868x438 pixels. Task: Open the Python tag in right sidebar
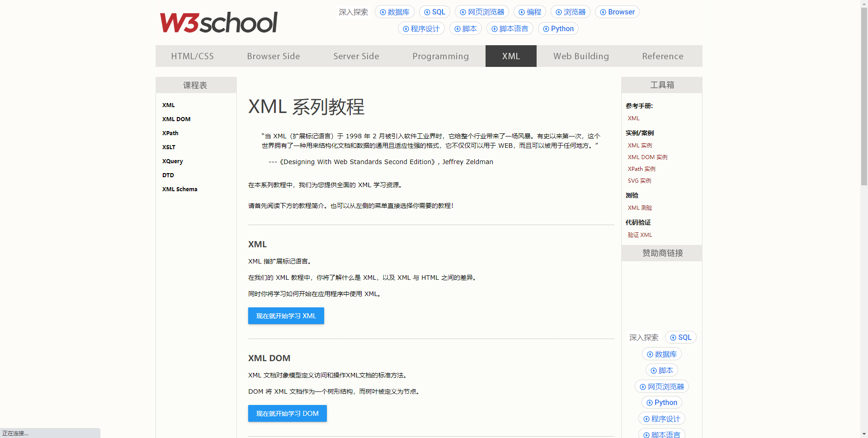pyautogui.click(x=662, y=403)
